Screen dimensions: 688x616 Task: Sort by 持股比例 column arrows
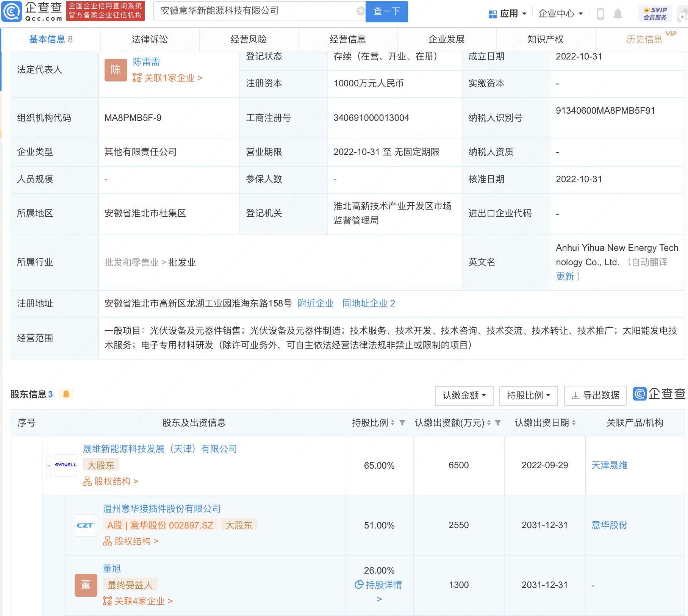(392, 423)
